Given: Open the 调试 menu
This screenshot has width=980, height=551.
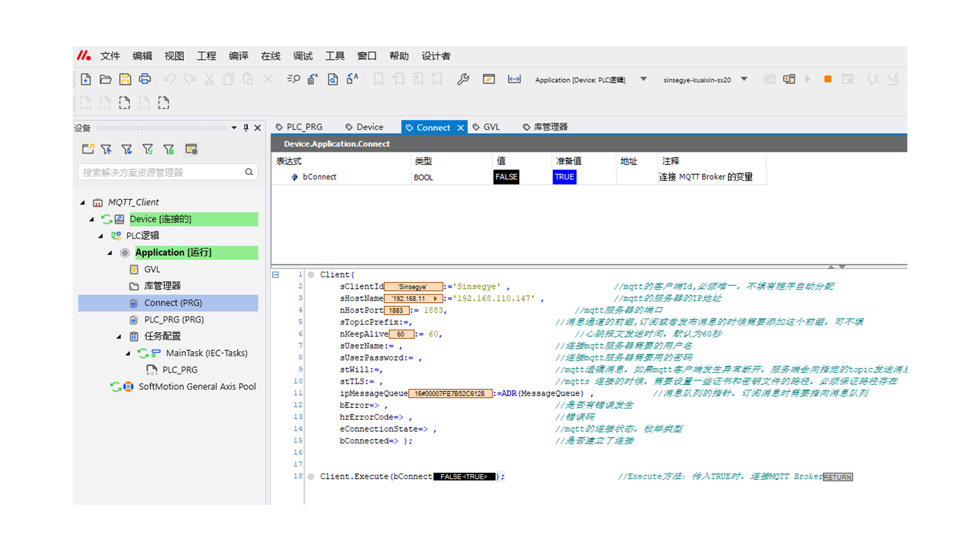Looking at the screenshot, I should (x=303, y=56).
